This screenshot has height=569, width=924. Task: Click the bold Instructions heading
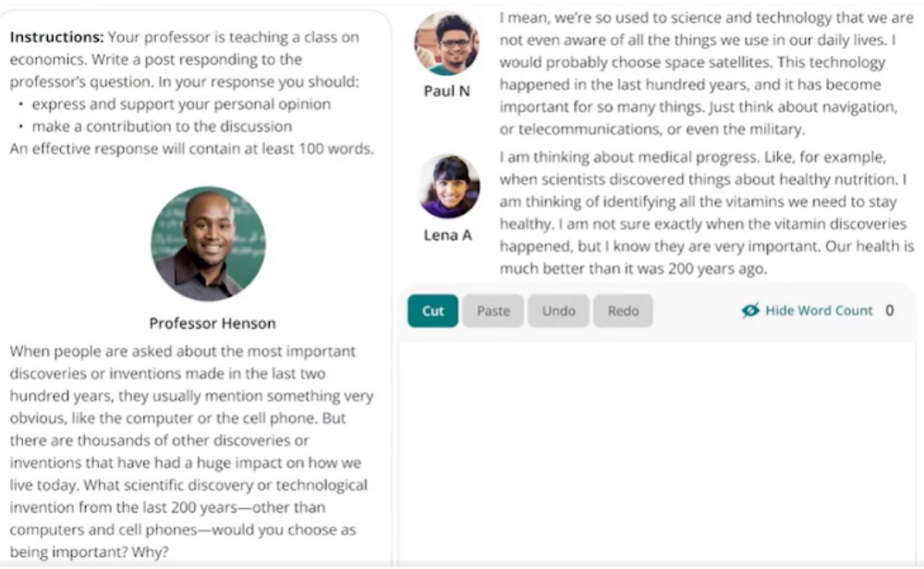point(56,37)
